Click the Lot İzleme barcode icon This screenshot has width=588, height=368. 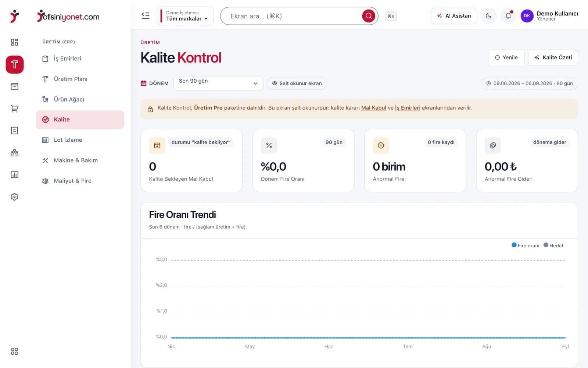45,140
